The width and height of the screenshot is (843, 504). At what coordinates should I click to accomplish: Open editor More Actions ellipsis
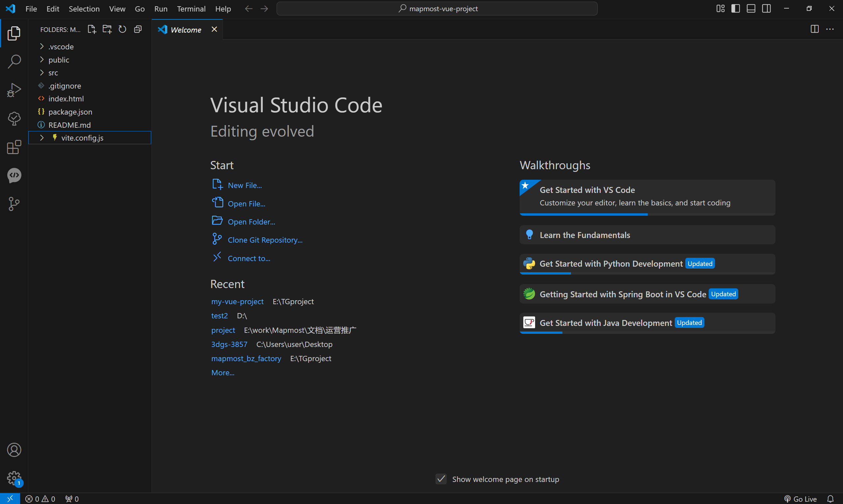pos(830,29)
